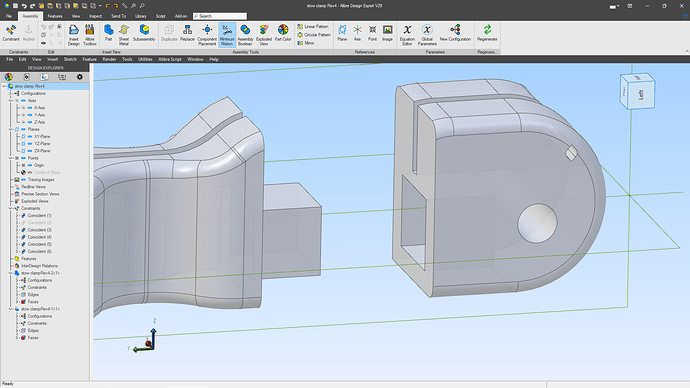The width and height of the screenshot is (690, 388).
Task: Select Tracing Images in the tree
Action: [x=41, y=179]
